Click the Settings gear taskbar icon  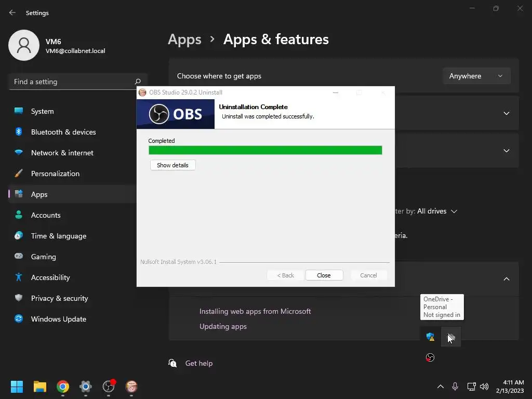coord(86,387)
